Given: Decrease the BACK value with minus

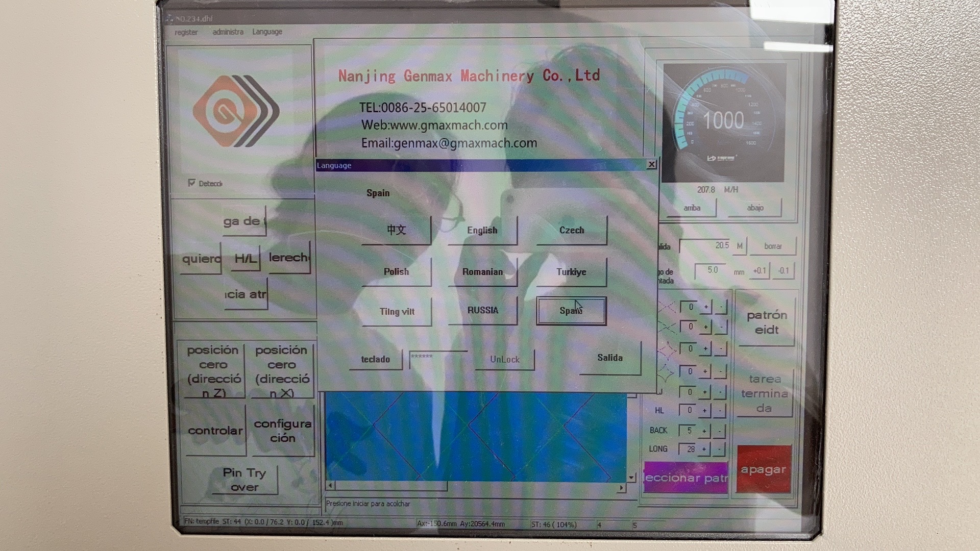Looking at the screenshot, I should click(719, 431).
